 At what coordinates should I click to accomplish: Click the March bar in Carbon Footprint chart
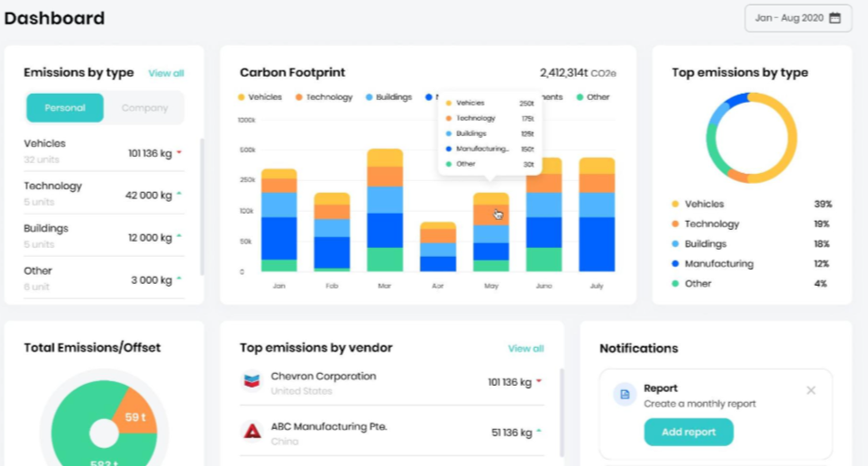pyautogui.click(x=385, y=210)
